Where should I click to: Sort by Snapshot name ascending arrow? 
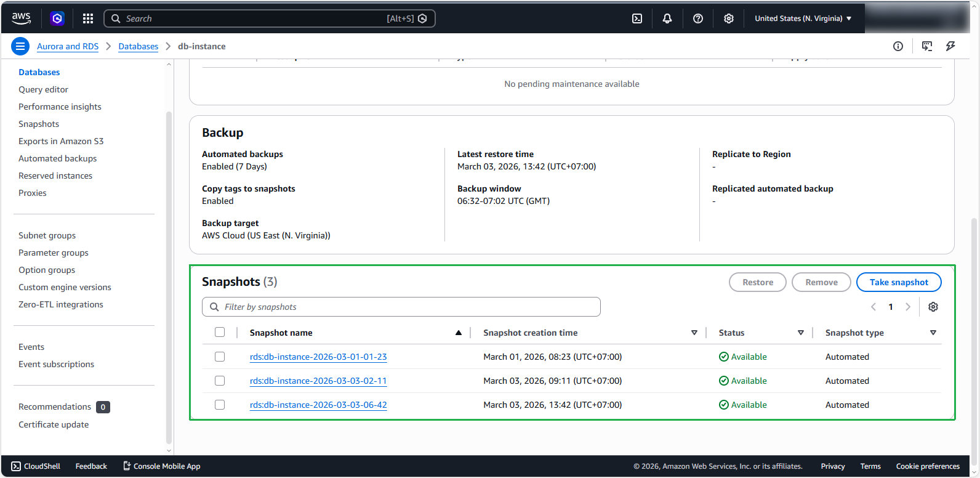pyautogui.click(x=459, y=333)
